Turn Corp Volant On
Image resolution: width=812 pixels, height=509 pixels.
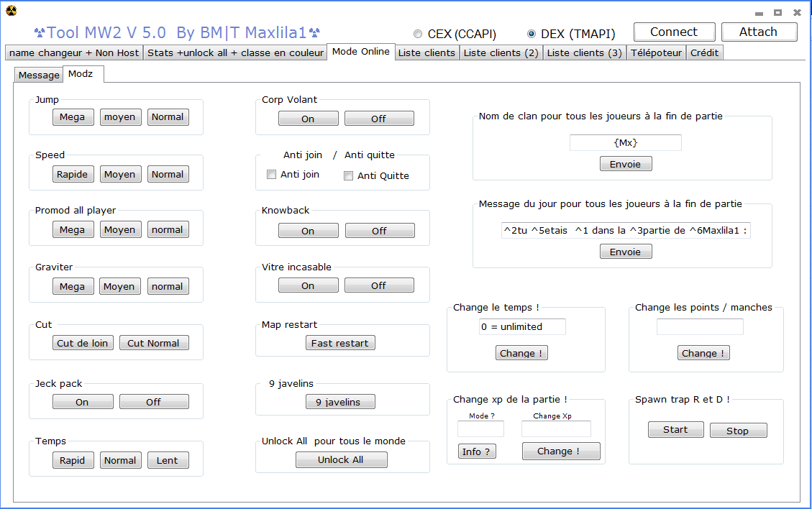[x=308, y=119]
